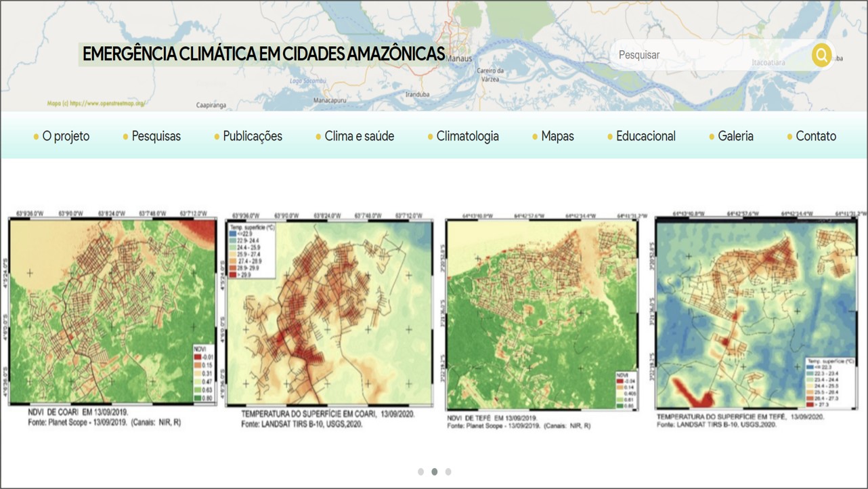Click caption 'TEMPERATURA DO SUPERFÍCIE EM COARI'
The image size is (868, 489).
click(309, 414)
